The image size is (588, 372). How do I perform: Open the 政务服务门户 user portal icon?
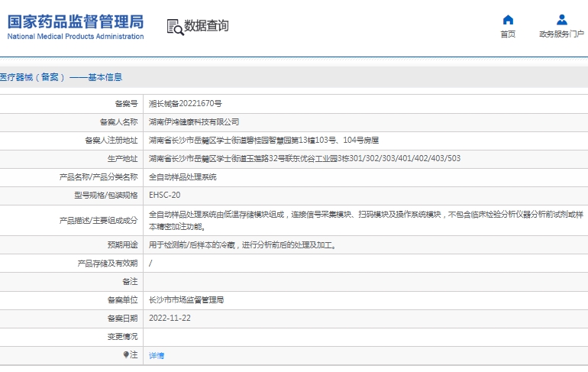[x=561, y=20]
